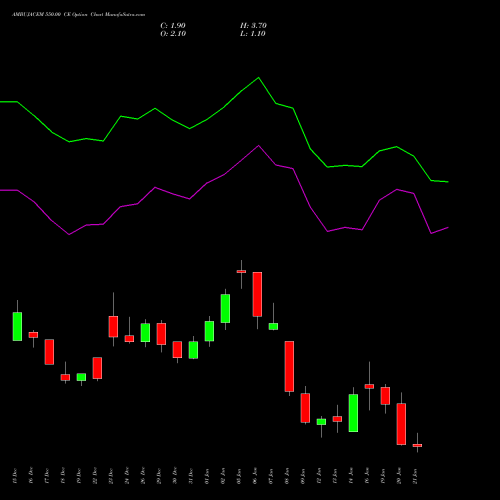Screen dimensions: 500x500
Task: Click the '21 Jan' date axis label
Action: click(415, 476)
